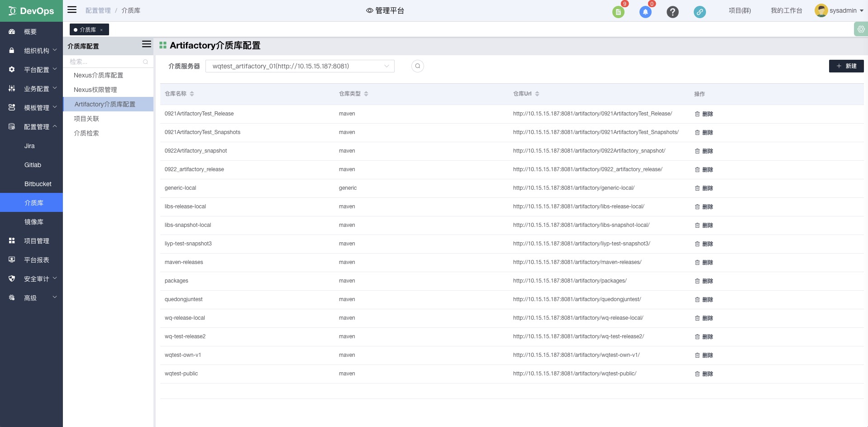This screenshot has width=868, height=427.
Task: Open the settings gear at right edge
Action: click(861, 29)
